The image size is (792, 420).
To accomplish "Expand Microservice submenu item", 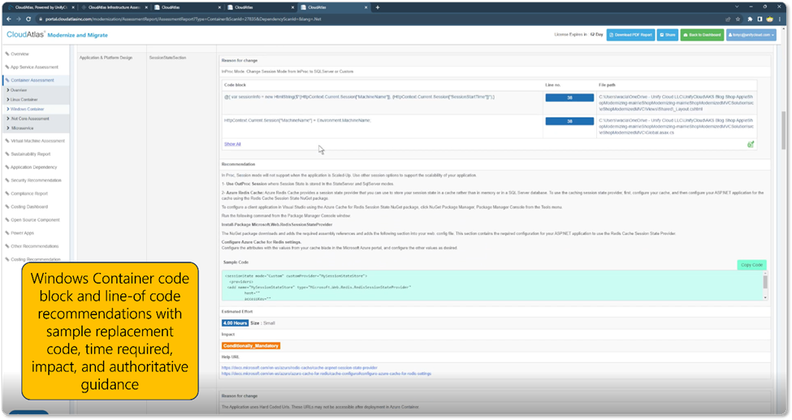I will coord(22,128).
